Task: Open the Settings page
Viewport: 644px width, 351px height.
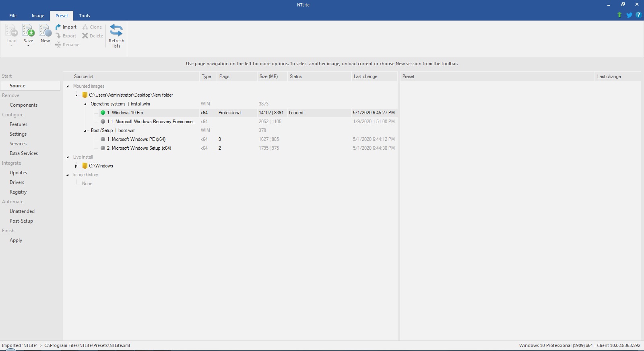Action: coord(18,134)
